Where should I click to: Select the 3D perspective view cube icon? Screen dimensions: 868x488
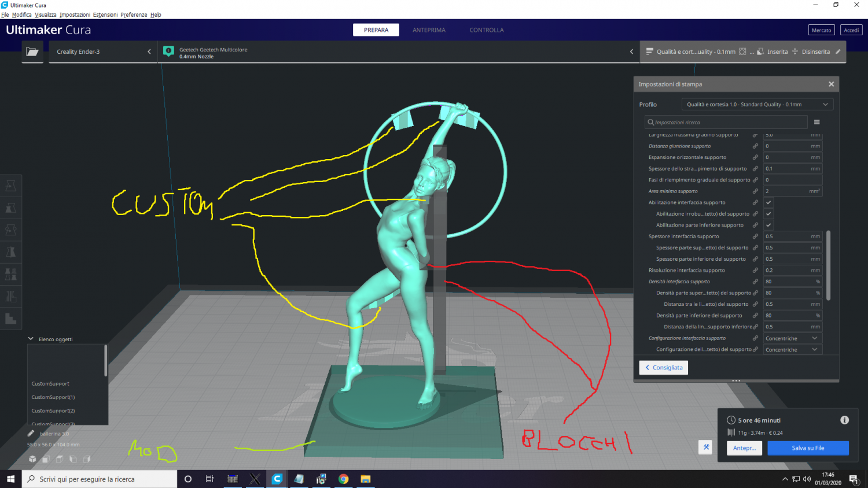point(33,459)
